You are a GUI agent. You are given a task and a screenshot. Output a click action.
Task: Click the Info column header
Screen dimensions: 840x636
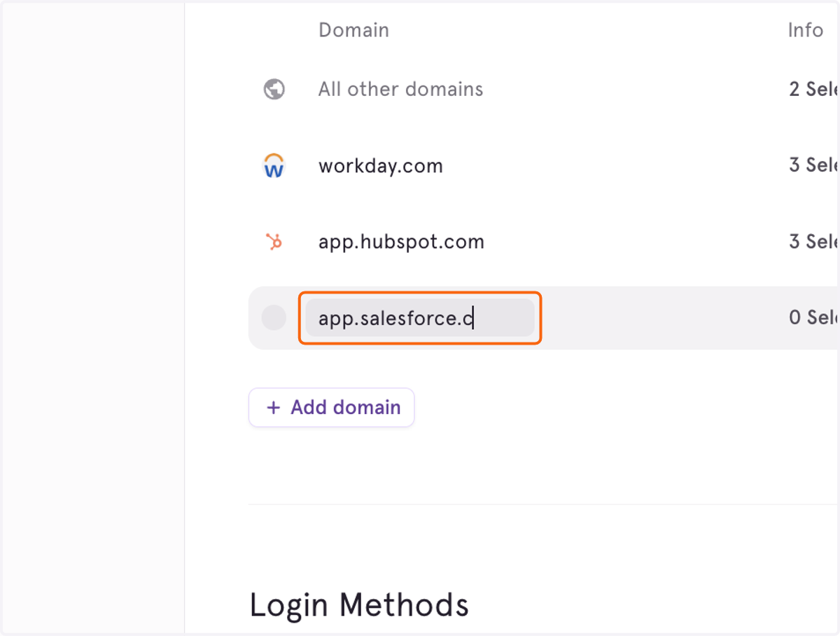(805, 30)
